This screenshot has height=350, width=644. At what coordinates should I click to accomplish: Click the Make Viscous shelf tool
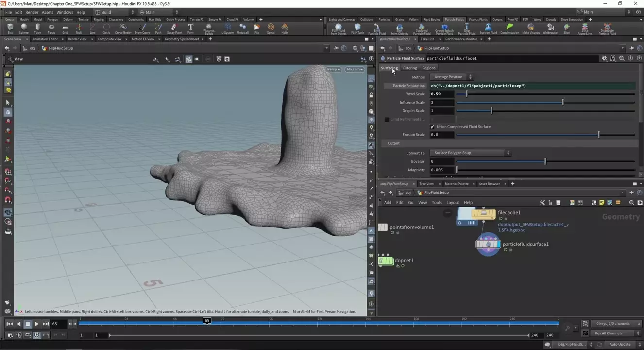click(x=531, y=29)
